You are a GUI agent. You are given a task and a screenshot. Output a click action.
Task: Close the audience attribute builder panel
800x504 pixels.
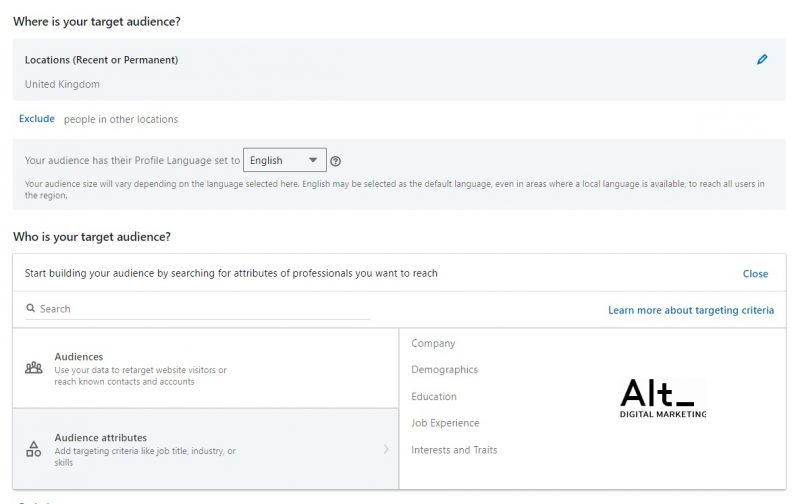coord(755,273)
